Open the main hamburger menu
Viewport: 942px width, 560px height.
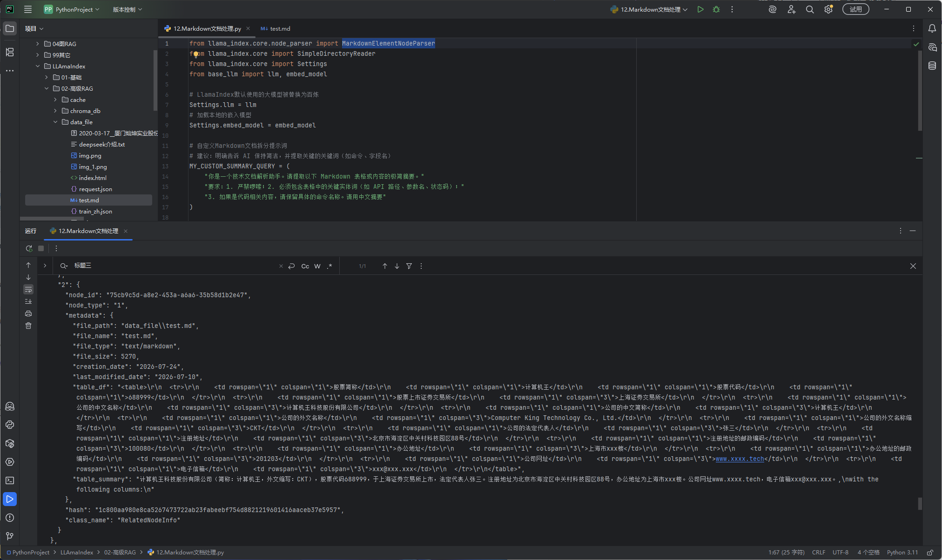28,9
